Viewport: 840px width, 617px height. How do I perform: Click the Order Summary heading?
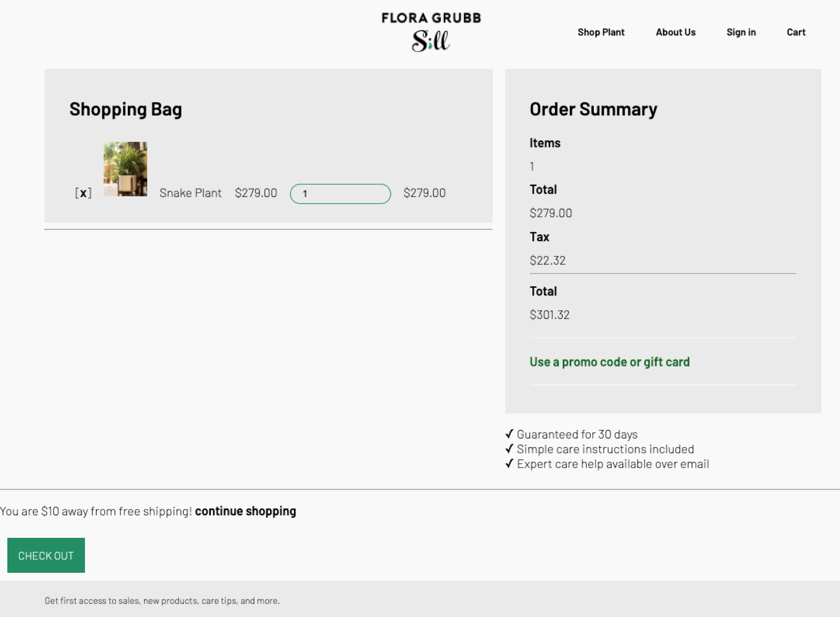593,109
